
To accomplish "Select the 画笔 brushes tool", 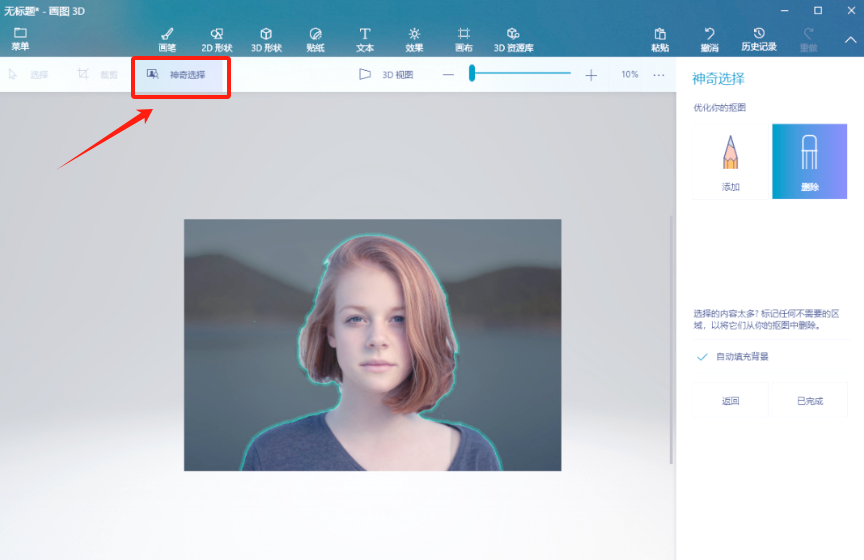I will tap(167, 39).
